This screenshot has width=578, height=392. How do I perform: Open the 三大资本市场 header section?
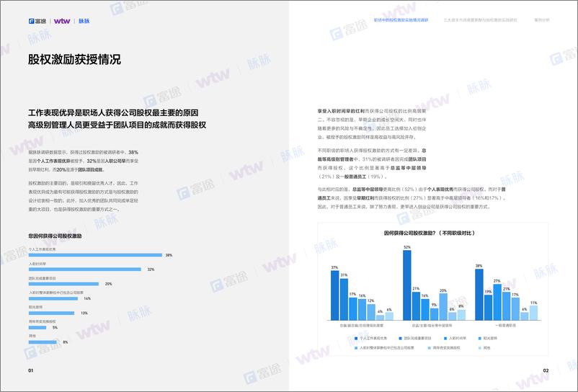pos(480,20)
